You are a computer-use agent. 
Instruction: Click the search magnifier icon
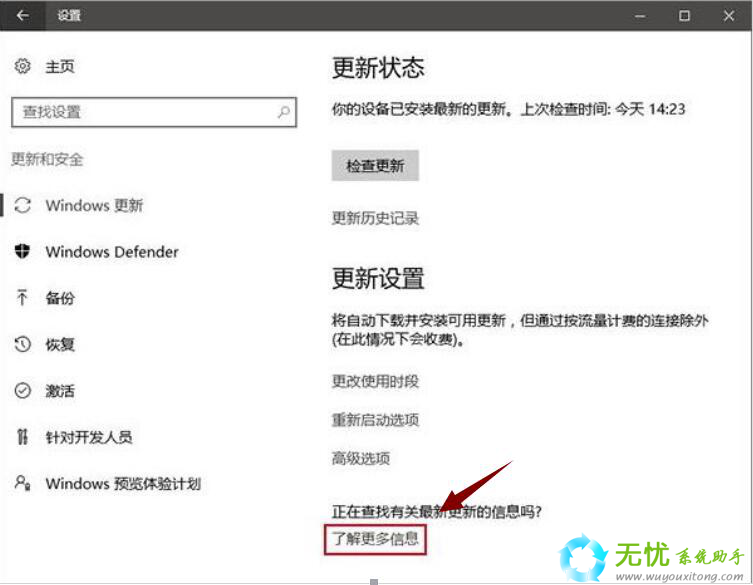[x=284, y=112]
